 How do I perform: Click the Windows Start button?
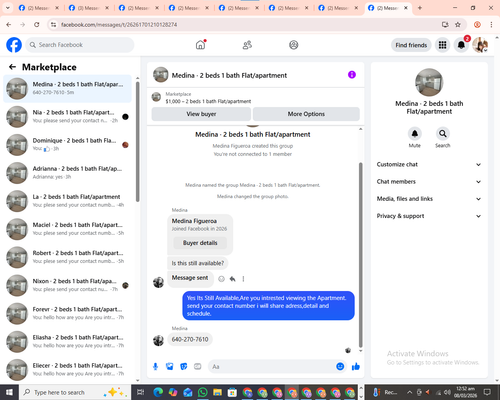[x=9, y=392]
